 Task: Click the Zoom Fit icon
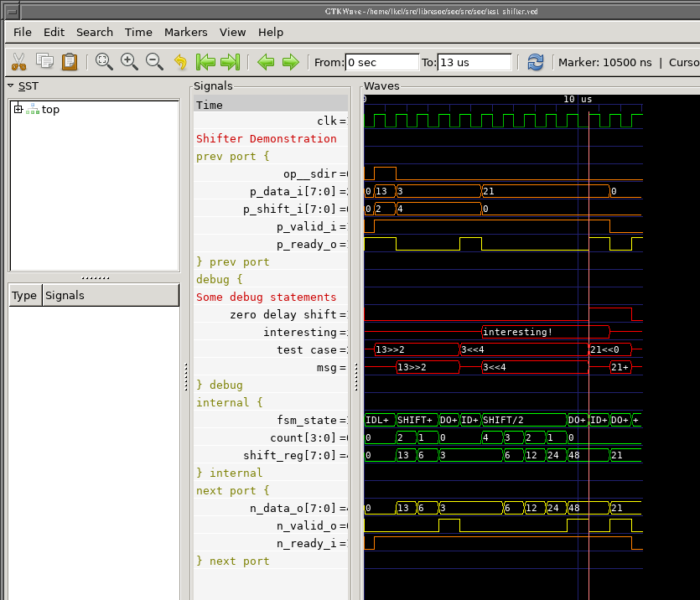click(104, 62)
